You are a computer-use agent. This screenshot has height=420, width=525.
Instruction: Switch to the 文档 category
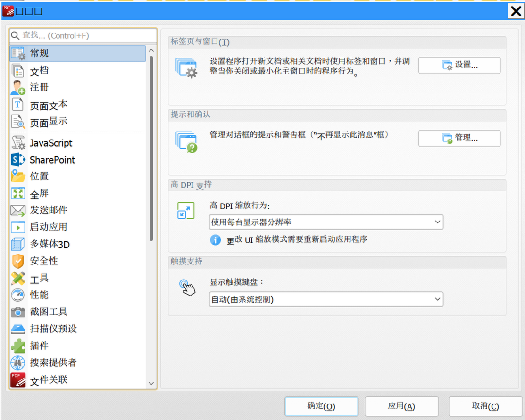click(x=39, y=71)
